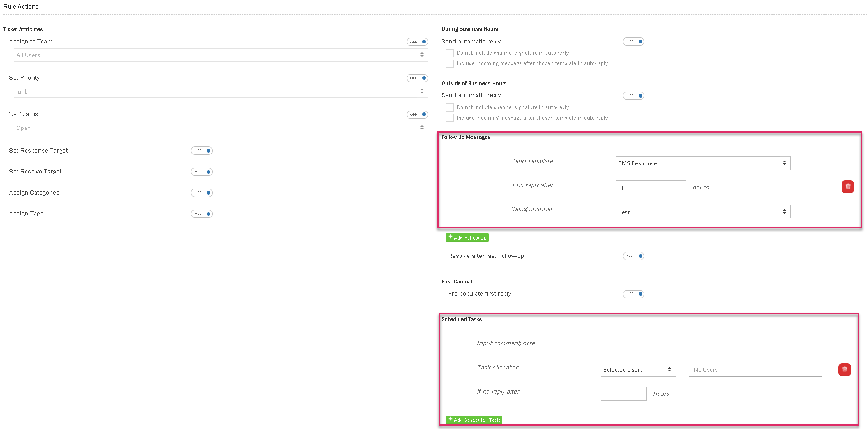The height and width of the screenshot is (429, 868).
Task: Open the Send Template dropdown
Action: click(x=703, y=163)
